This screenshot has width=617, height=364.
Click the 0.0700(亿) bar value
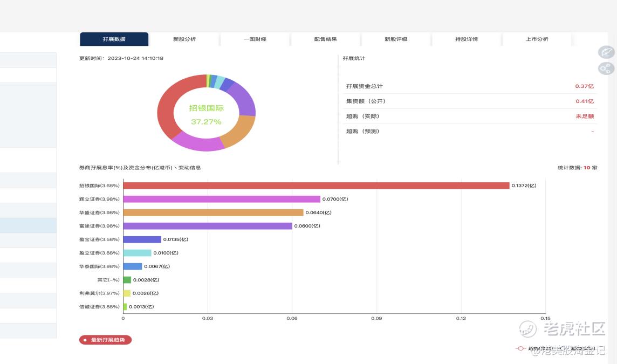[335, 199]
